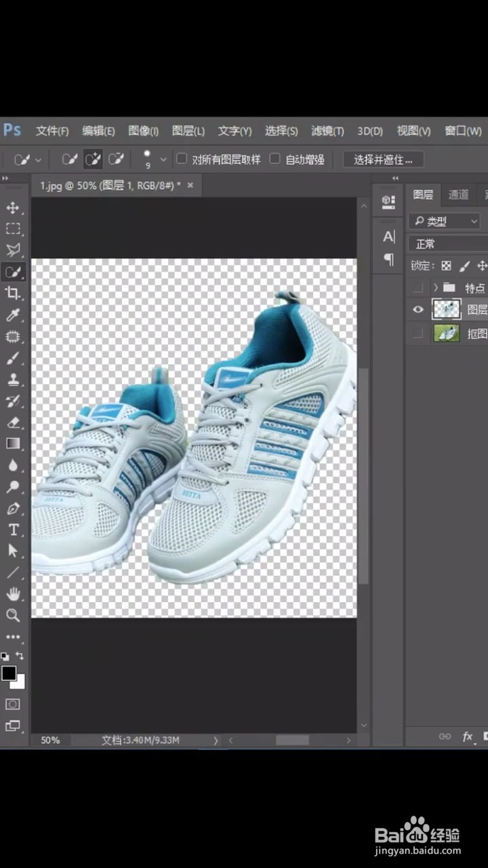
Task: Select the Eraser tool
Action: click(13, 422)
